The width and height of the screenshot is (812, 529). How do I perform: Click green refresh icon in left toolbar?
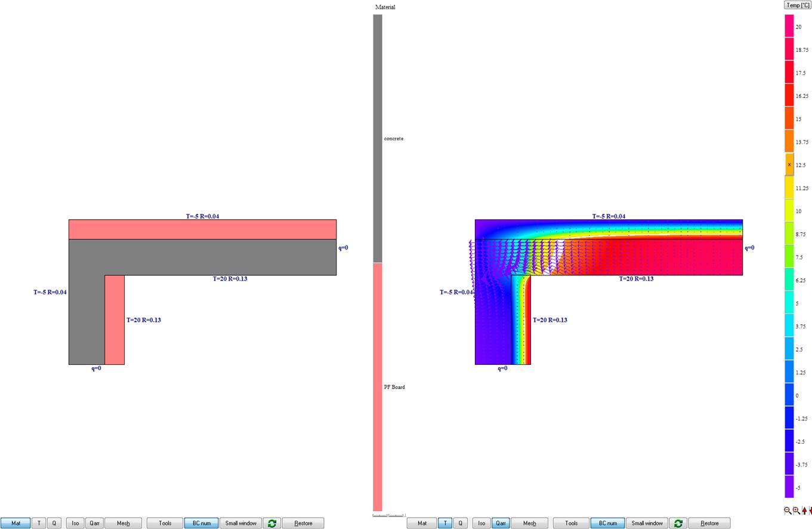(x=272, y=523)
